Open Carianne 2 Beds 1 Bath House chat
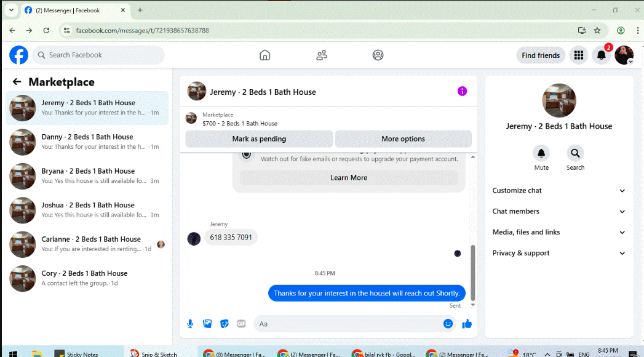 [x=87, y=244]
